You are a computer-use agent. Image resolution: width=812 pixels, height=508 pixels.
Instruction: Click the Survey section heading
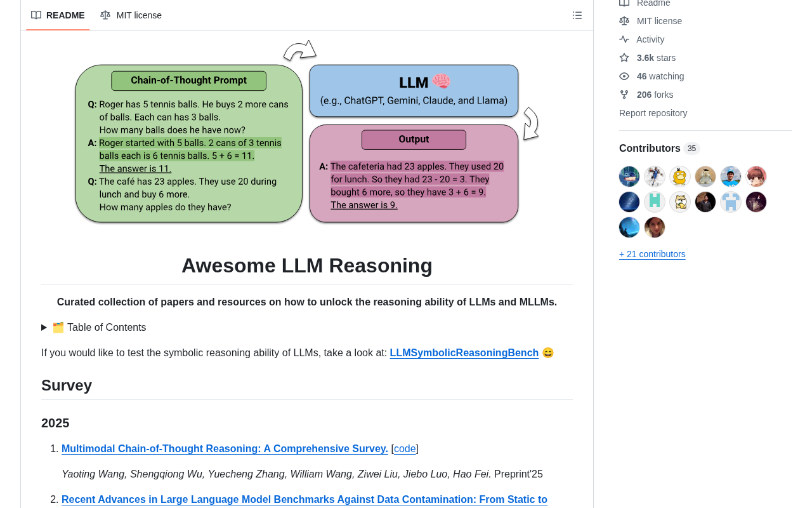(x=67, y=385)
